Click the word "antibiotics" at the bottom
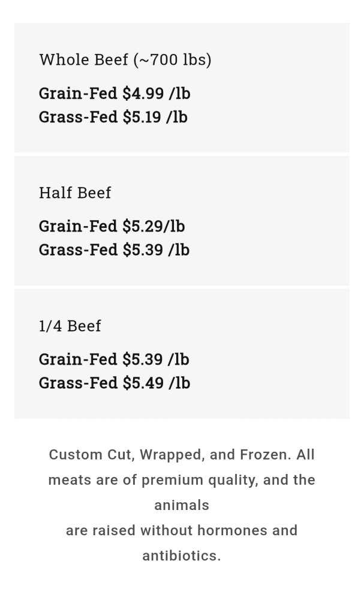Image resolution: width=364 pixels, height=600 pixels. click(x=180, y=556)
